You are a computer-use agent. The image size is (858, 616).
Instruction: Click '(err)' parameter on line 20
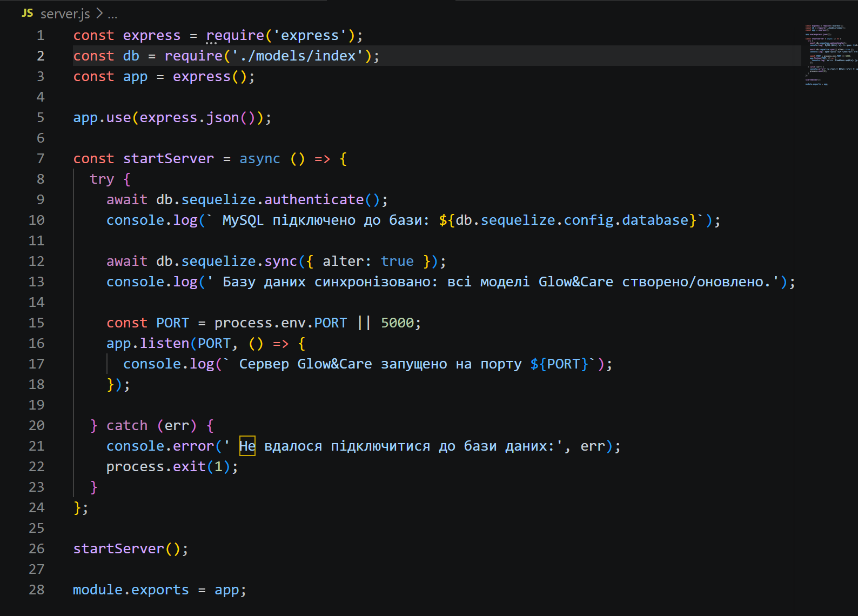coord(177,425)
